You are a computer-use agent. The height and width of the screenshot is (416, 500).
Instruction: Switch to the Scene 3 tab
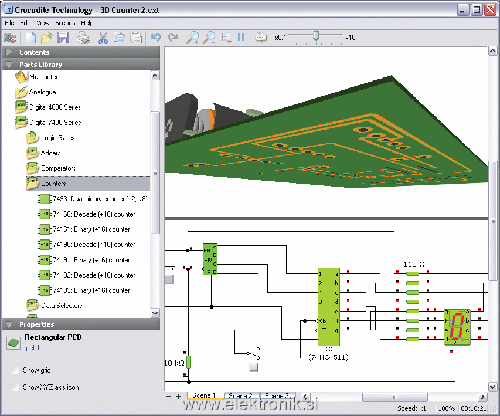[x=278, y=396]
